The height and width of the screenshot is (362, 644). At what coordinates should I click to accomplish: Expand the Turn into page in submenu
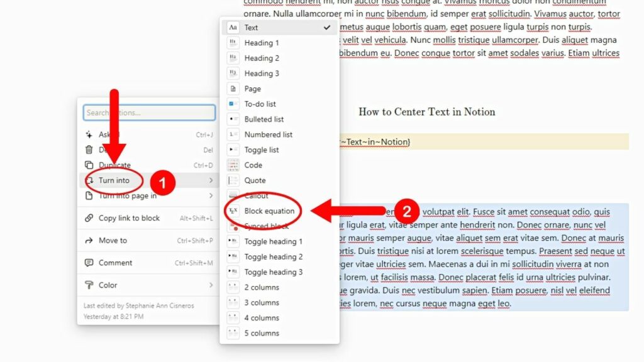pyautogui.click(x=210, y=195)
